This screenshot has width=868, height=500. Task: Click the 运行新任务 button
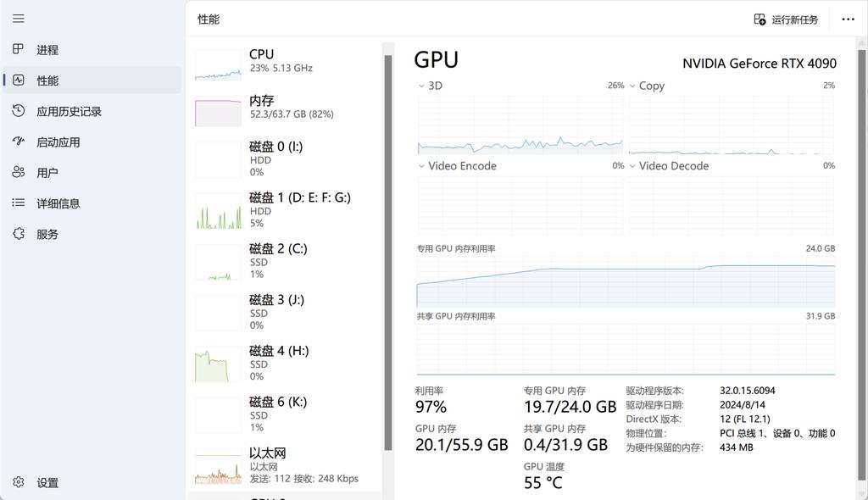click(x=786, y=19)
